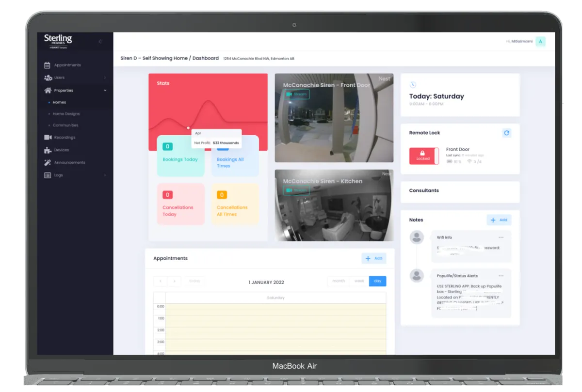Click the address 1254 McConachie Blvd NW

click(x=259, y=59)
